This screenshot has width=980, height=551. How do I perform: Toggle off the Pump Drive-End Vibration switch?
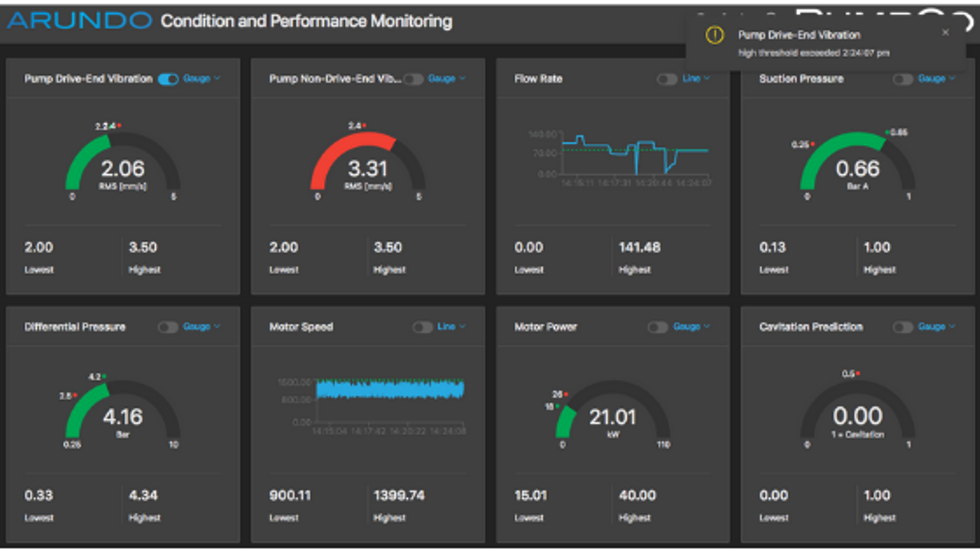[x=168, y=79]
